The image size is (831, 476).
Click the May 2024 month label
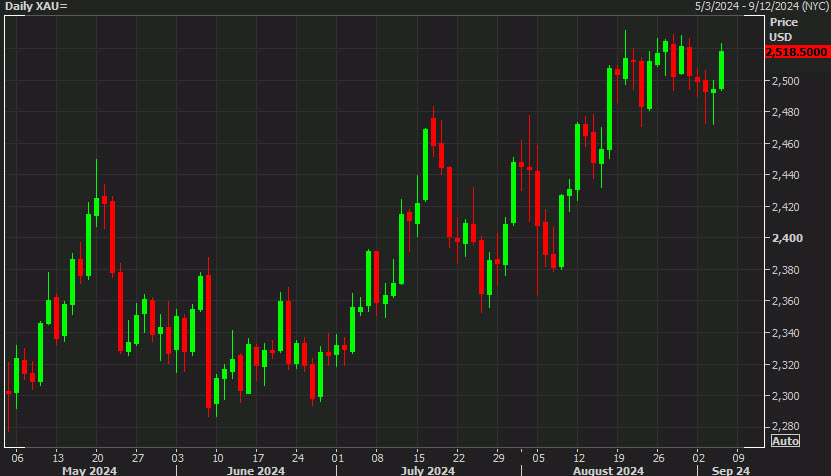[x=90, y=471]
